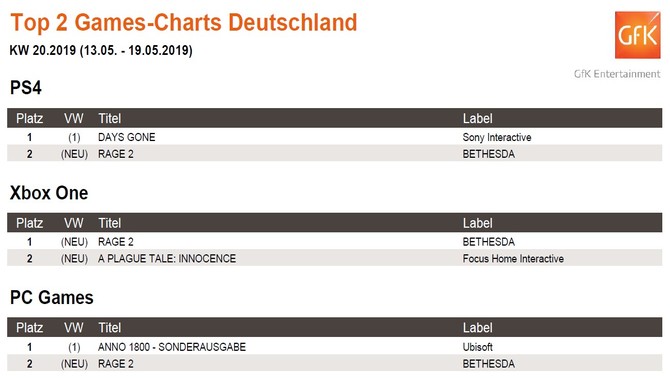Viewport: 670px width, 378px height.
Task: Click ANNO 1800 - SONDERAUSGABE title
Action: [172, 347]
